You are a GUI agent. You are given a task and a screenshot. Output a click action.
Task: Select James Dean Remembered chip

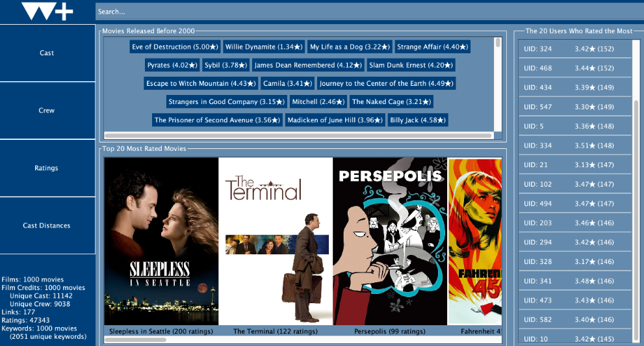point(308,65)
